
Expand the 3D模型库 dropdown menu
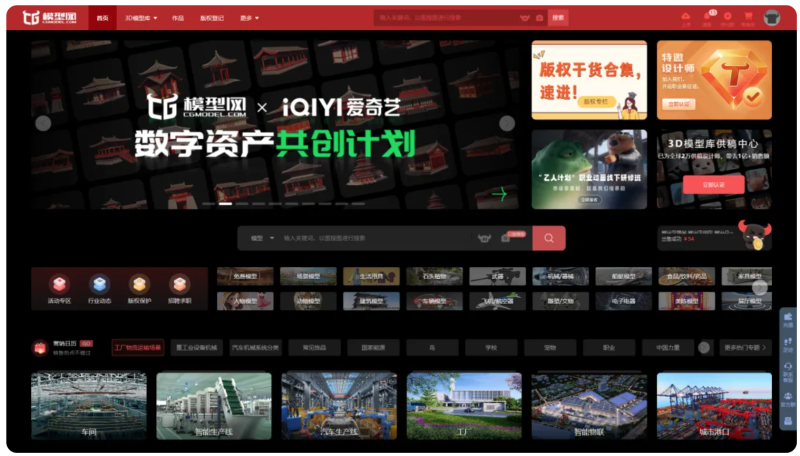141,18
